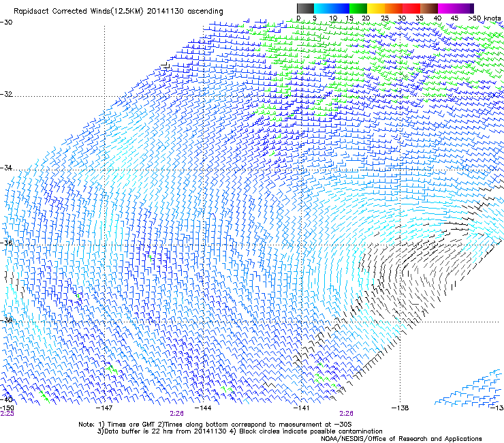Screen dimensions: 504x443
Task: Click the -138 longitude axis label
Action: 400,408
